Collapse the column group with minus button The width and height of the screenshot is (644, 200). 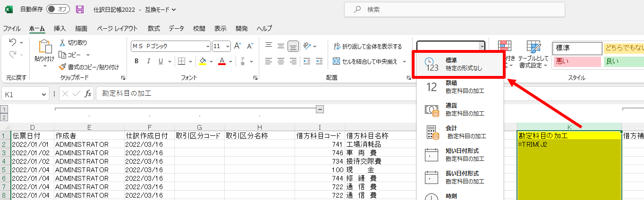[320, 109]
